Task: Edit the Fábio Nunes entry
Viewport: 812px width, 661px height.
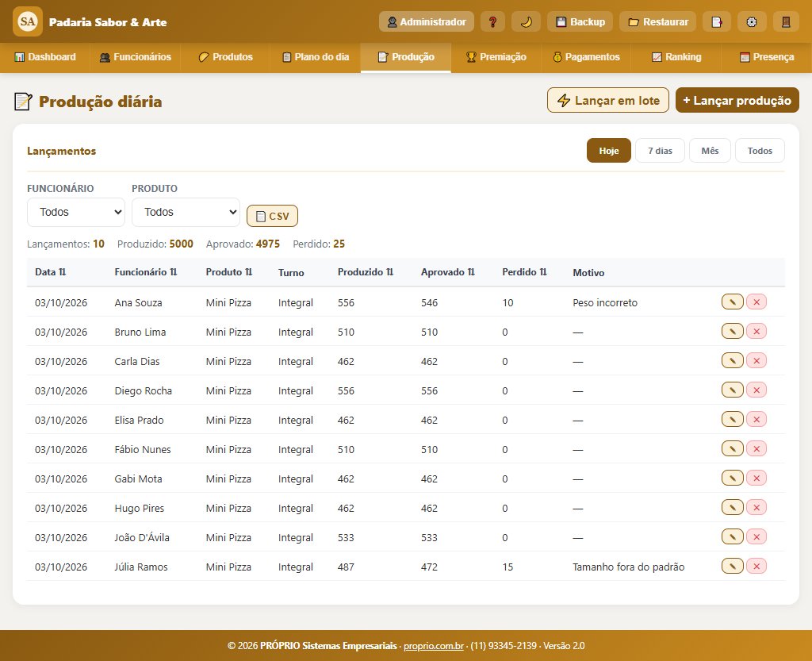Action: click(x=732, y=448)
